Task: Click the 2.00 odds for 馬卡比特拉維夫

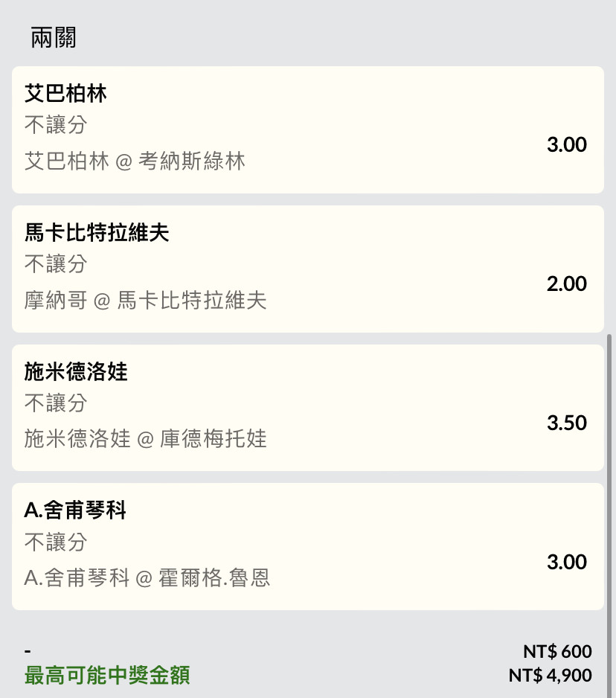Action: coord(567,284)
